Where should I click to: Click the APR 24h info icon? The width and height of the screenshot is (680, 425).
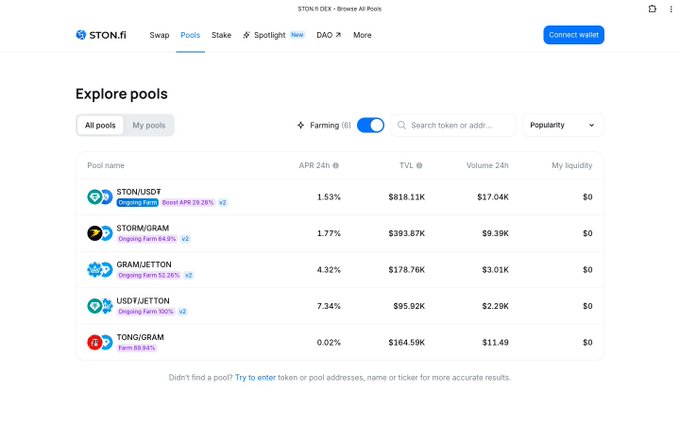pyautogui.click(x=336, y=165)
